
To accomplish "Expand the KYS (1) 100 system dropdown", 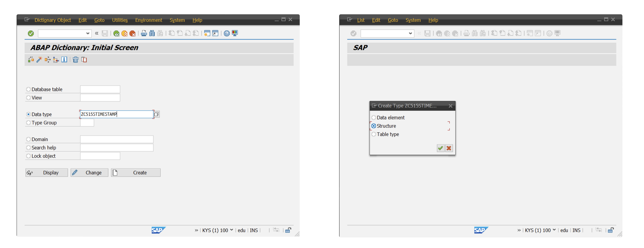I will point(231,230).
